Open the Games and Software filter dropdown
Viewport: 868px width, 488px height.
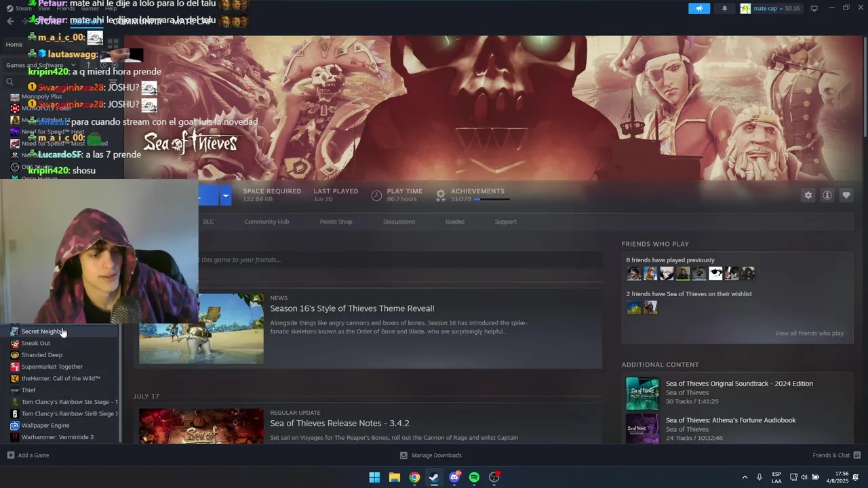73,65
